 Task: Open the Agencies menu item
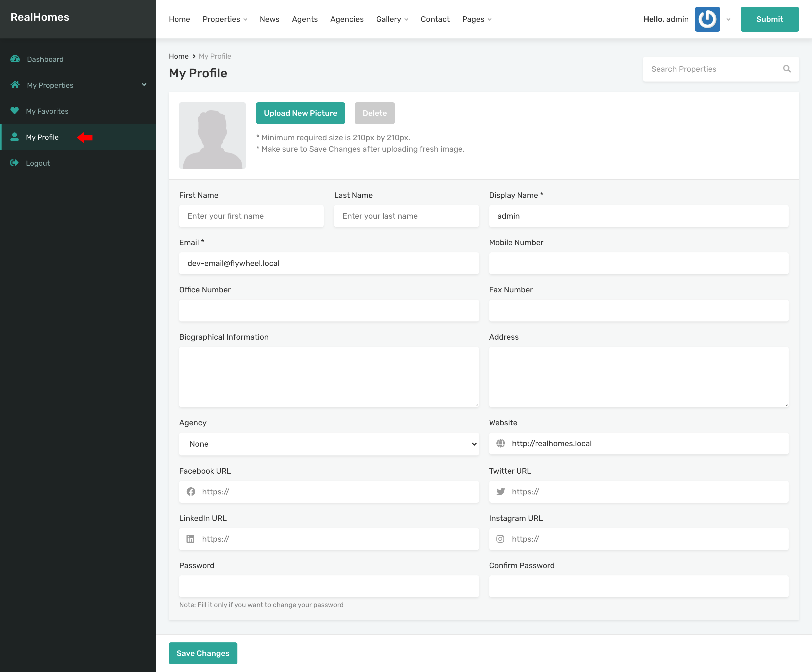point(347,19)
